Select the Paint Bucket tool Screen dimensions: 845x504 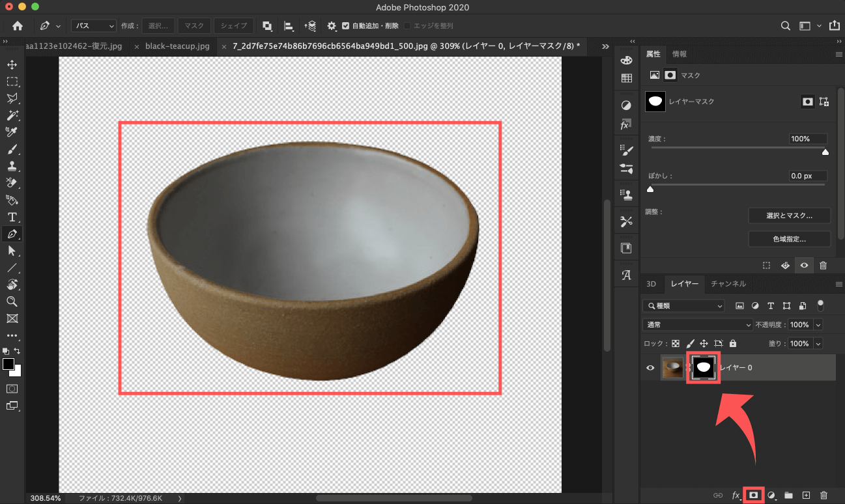click(x=12, y=201)
